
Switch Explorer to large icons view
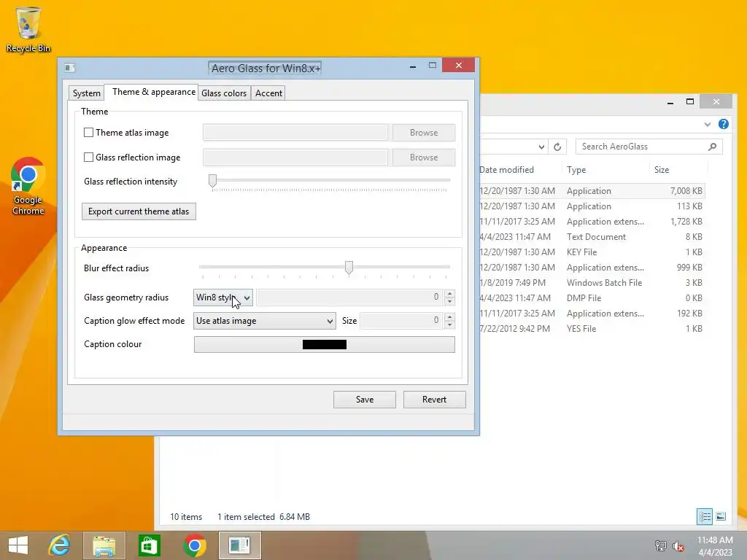pyautogui.click(x=721, y=517)
